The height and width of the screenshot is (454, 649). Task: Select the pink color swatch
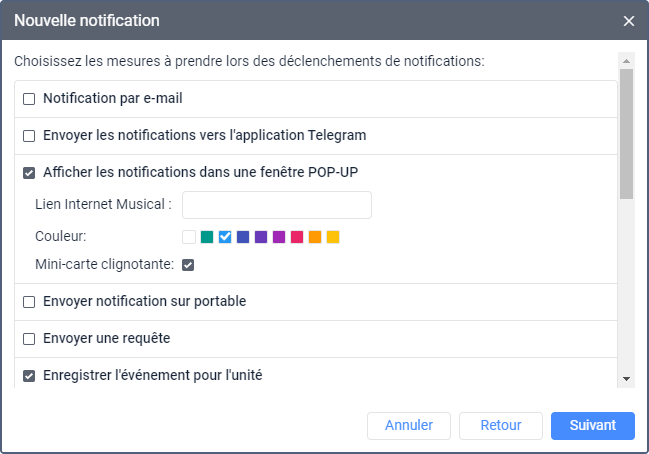coord(297,237)
